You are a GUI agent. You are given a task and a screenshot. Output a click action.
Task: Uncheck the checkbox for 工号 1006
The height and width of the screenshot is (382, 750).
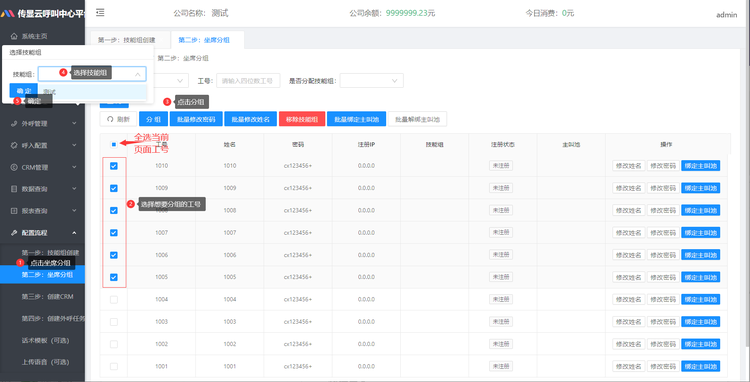point(114,255)
